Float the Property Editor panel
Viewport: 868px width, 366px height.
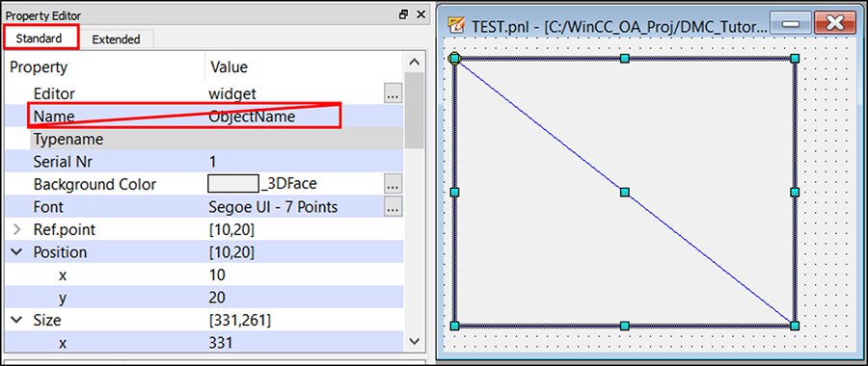pyautogui.click(x=403, y=14)
